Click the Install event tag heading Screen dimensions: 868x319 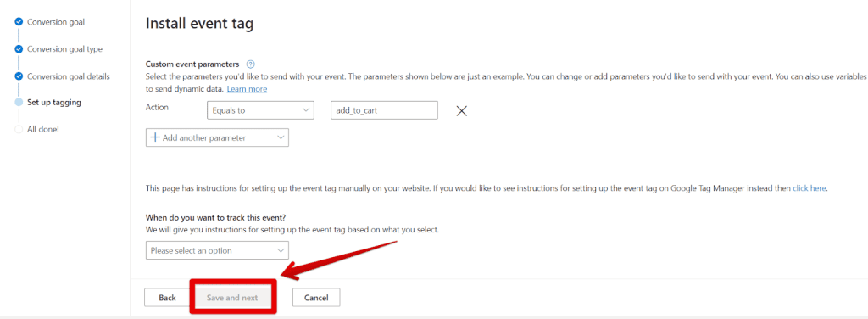199,24
